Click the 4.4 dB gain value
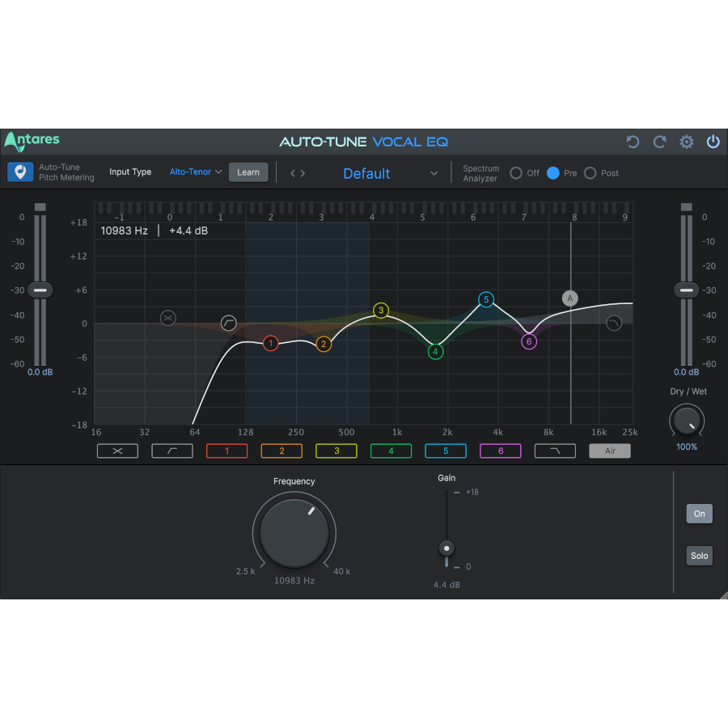 (447, 585)
